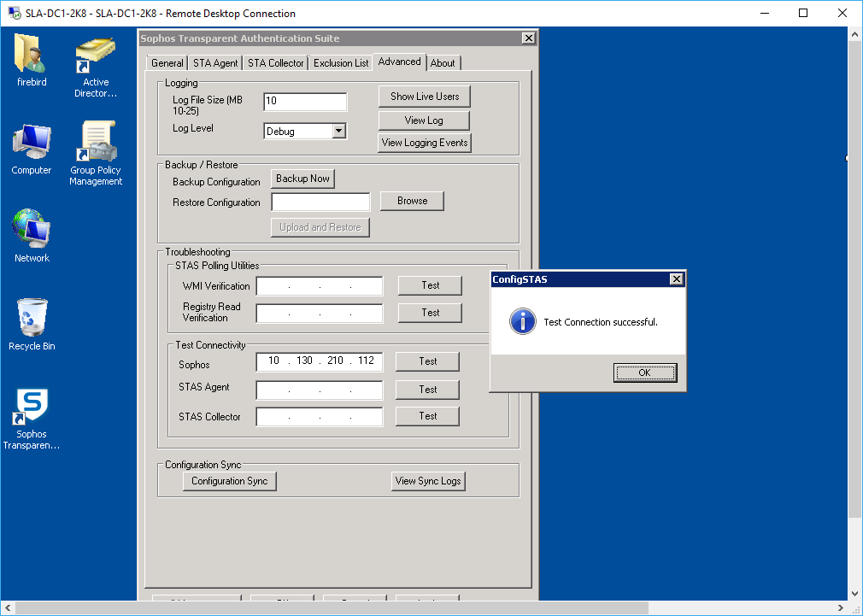Click the Remote Desktop Connection title icon
This screenshot has height=616, width=863.
click(x=15, y=13)
